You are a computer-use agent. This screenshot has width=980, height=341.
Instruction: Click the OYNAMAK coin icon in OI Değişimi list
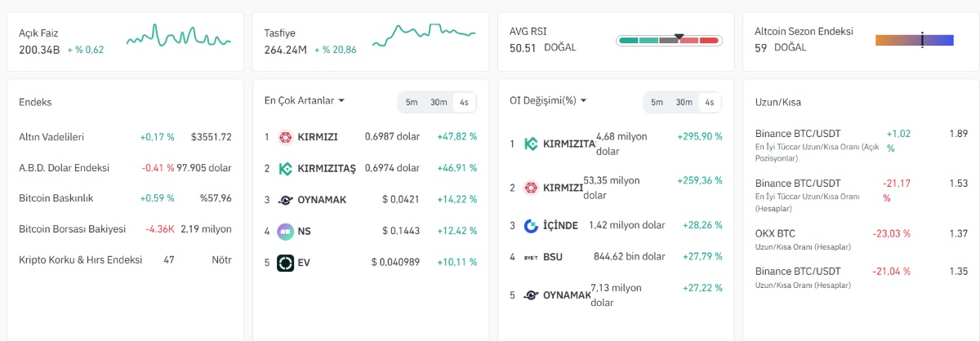click(531, 295)
